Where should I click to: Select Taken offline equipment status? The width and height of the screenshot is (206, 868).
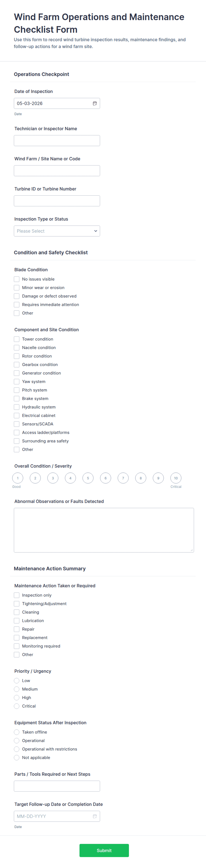(17, 732)
